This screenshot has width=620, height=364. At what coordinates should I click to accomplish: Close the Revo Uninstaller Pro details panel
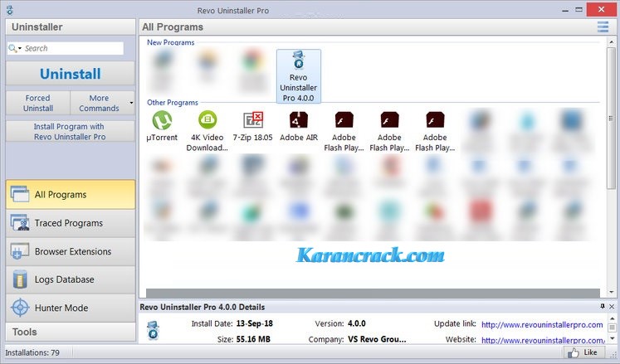[x=612, y=307]
